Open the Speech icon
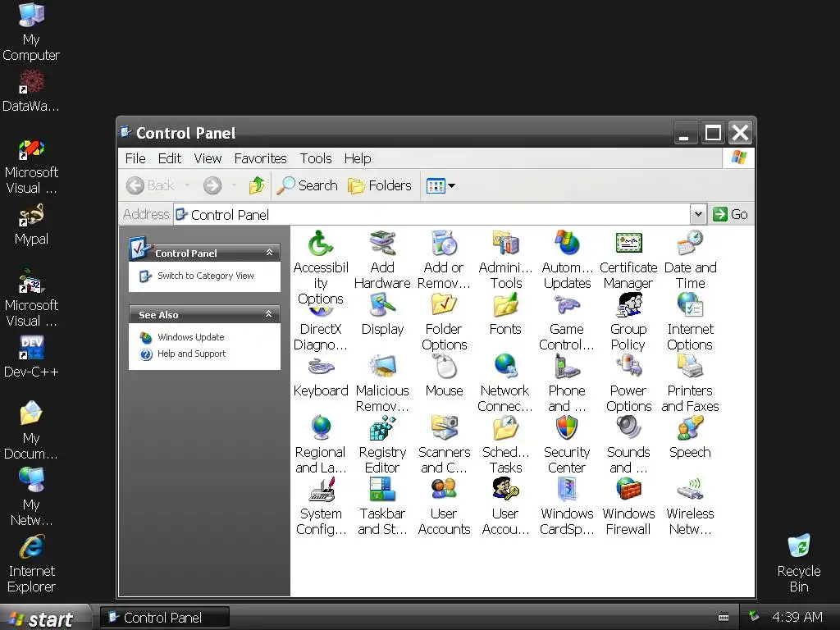The image size is (840, 630). 690,428
